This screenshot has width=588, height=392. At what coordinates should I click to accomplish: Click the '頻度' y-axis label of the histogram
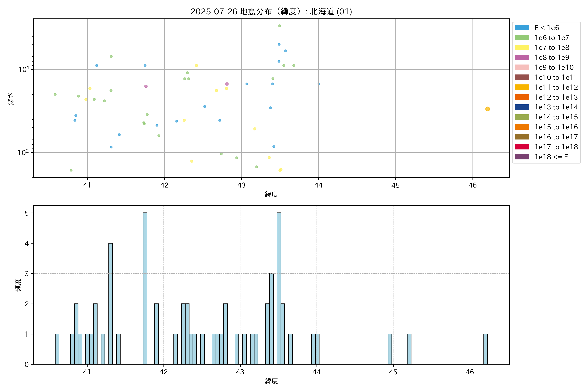coord(18,285)
